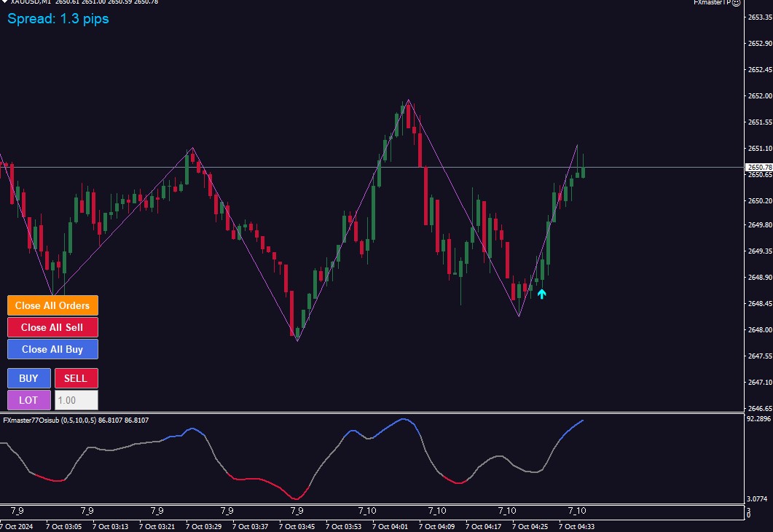
Task: Click price axis label 2649.80
Action: point(760,225)
